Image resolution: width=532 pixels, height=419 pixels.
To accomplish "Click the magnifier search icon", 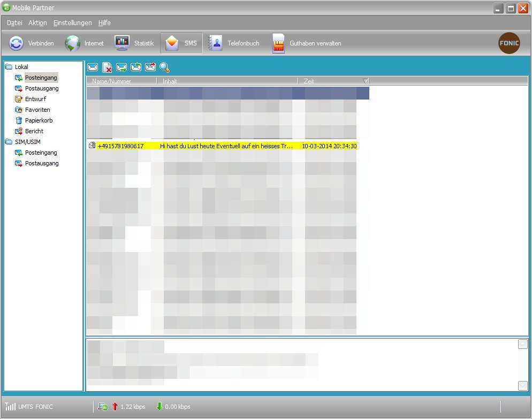I will pos(165,67).
